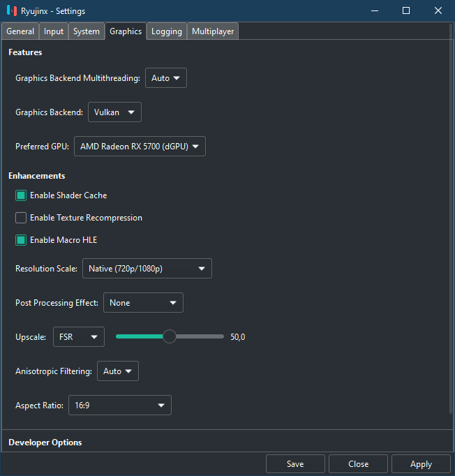This screenshot has height=476, width=455.
Task: Click the 50,0 upscale value text
Action: [238, 337]
